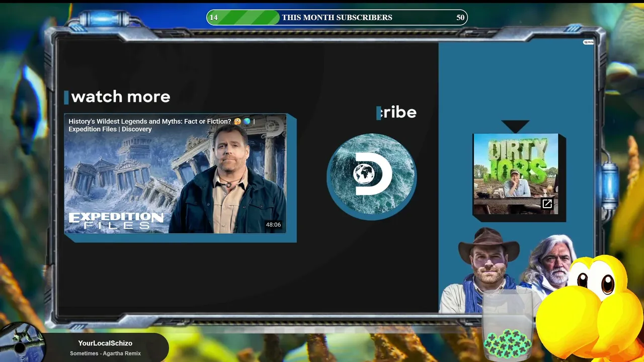The width and height of the screenshot is (644, 362).
Task: Click the "YourLocalSchizo" name text
Action: [105, 343]
